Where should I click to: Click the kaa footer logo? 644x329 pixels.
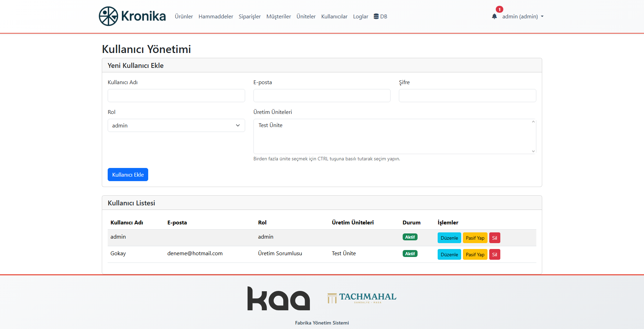coord(278,298)
